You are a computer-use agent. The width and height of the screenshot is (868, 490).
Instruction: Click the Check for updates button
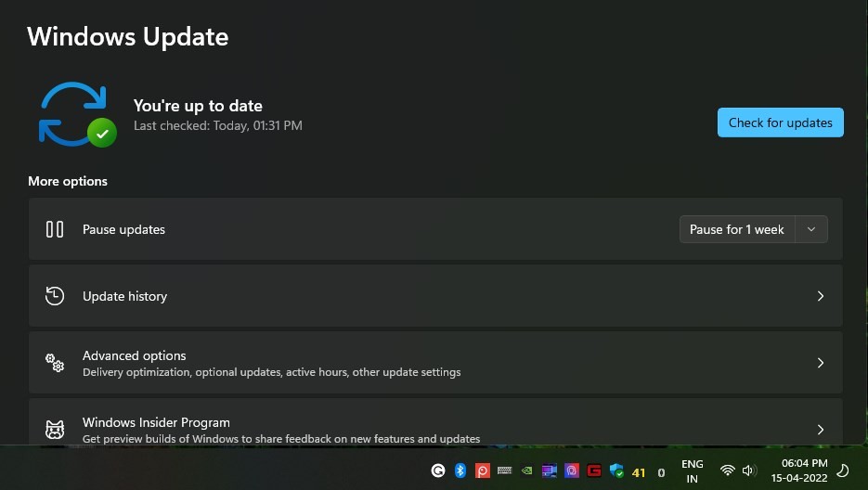tap(780, 122)
